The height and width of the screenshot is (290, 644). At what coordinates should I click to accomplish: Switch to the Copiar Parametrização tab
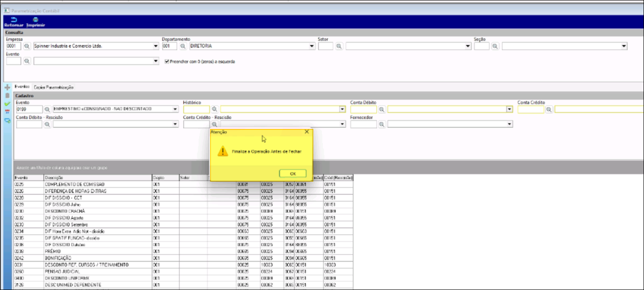coord(54,87)
